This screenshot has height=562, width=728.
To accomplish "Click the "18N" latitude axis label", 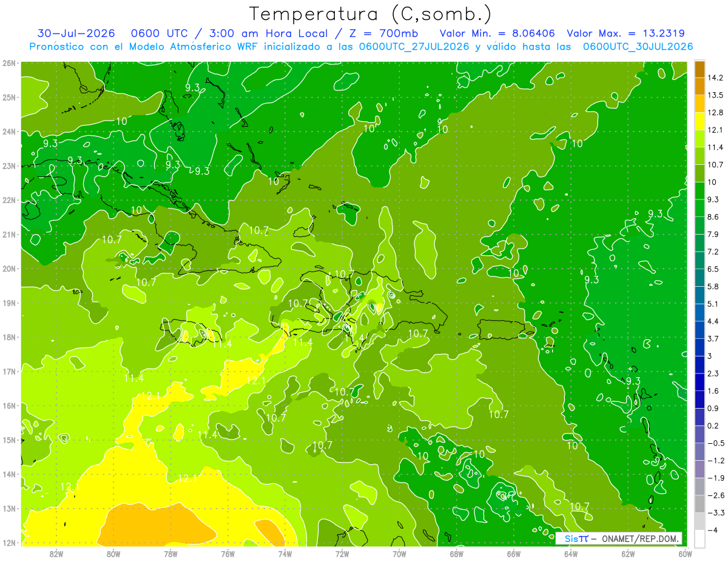I will (x=9, y=337).
